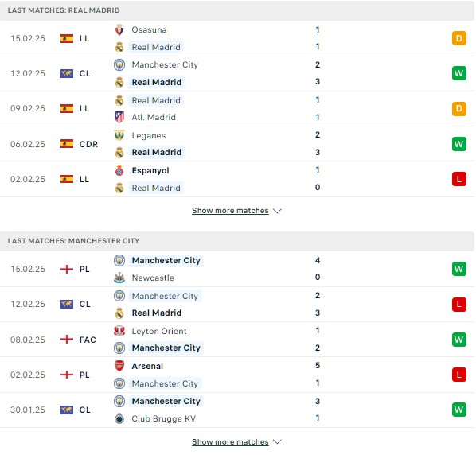476x455 pixels.
Task: Click the chevron beside the bottom Show more matches
Action: coord(277,442)
